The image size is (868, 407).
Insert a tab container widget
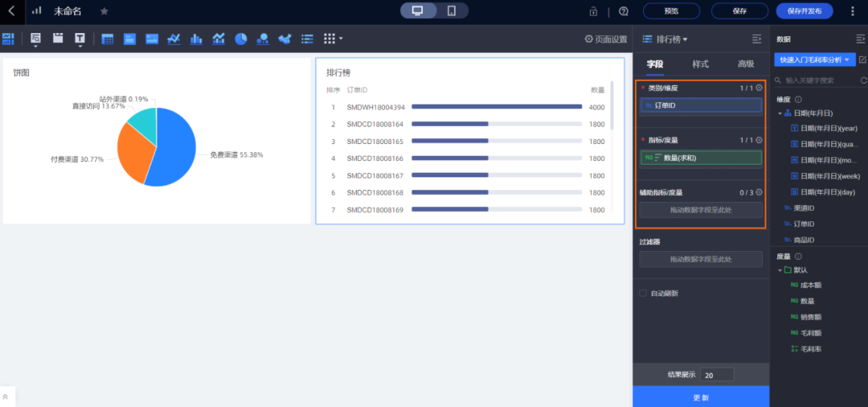pyautogui.click(x=58, y=39)
